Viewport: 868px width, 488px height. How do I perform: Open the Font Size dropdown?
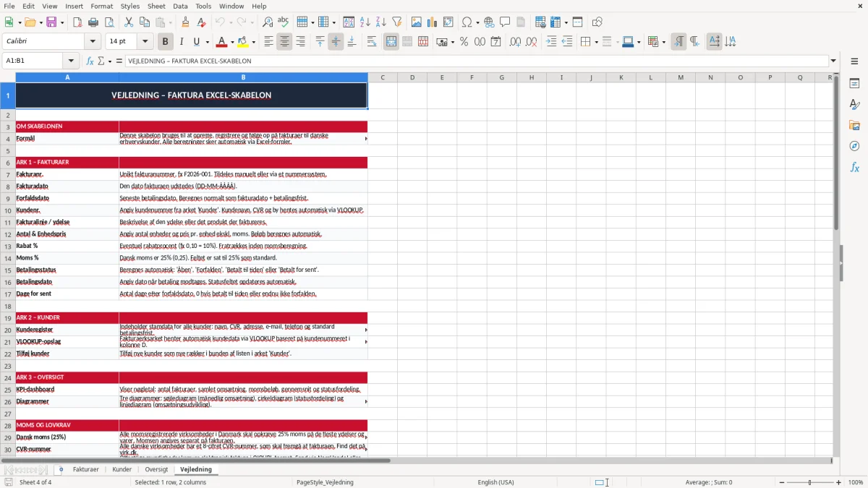pos(145,42)
